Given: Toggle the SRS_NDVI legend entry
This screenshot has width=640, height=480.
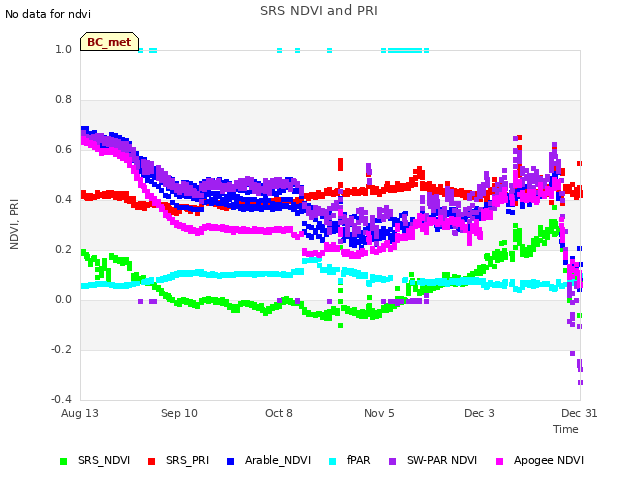Looking at the screenshot, I should [95, 461].
